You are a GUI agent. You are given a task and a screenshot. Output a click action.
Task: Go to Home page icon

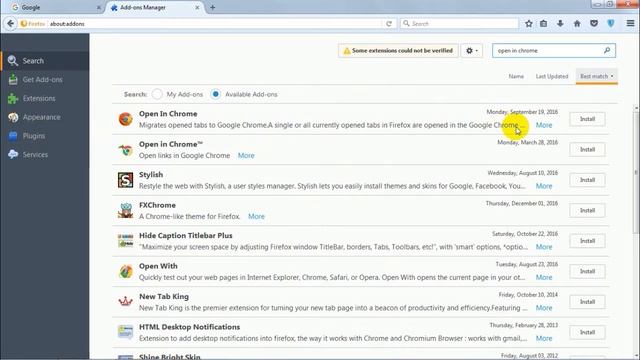(x=577, y=24)
